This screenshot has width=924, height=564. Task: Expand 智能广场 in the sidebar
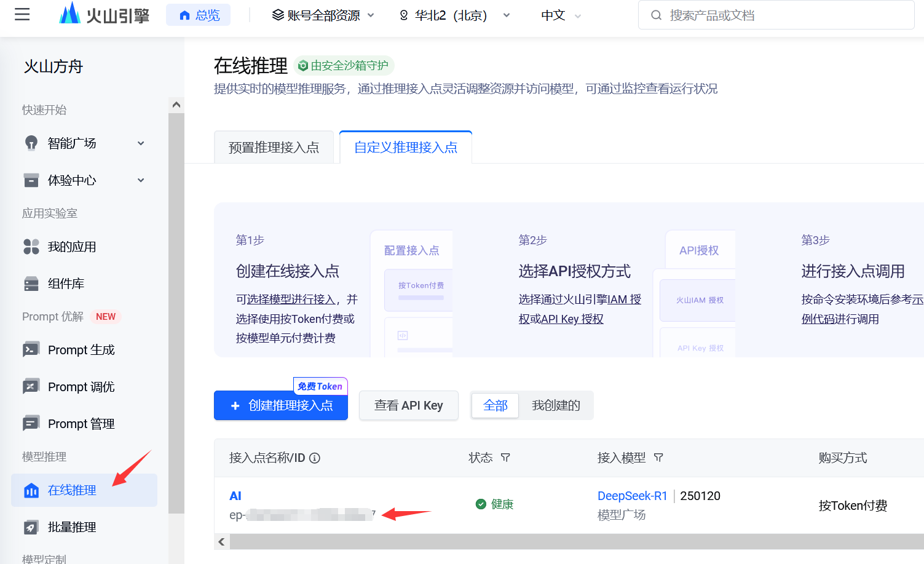tap(84, 143)
